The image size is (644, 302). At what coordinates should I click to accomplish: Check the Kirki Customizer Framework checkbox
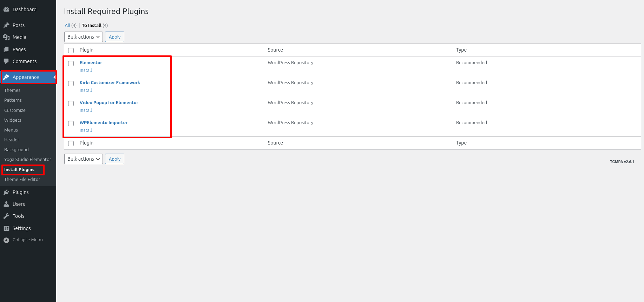coord(71,83)
